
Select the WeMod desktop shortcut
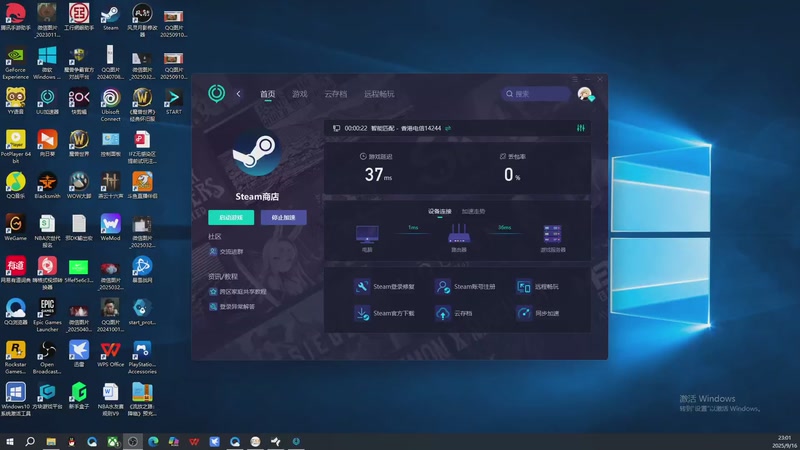coord(111,228)
